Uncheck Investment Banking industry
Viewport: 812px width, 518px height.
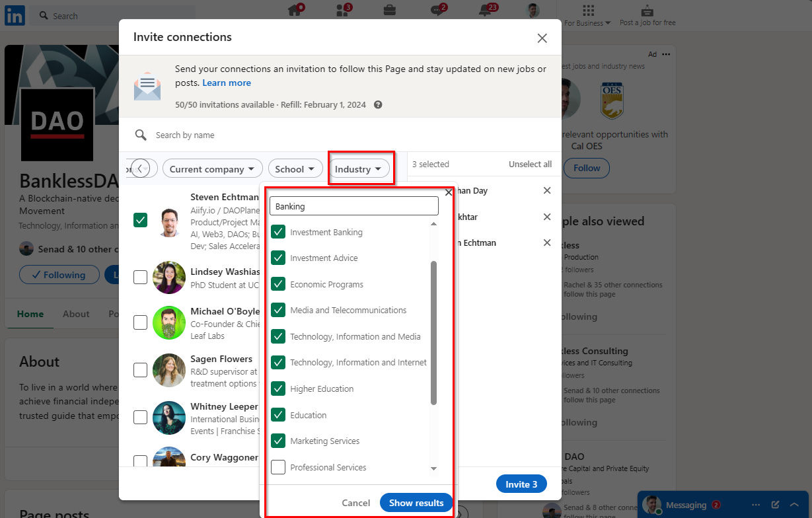pos(278,232)
